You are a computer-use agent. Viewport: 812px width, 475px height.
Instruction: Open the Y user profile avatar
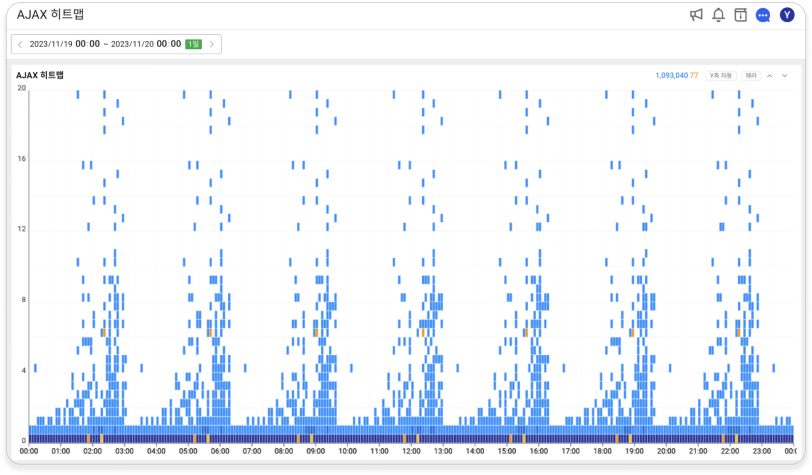point(787,15)
